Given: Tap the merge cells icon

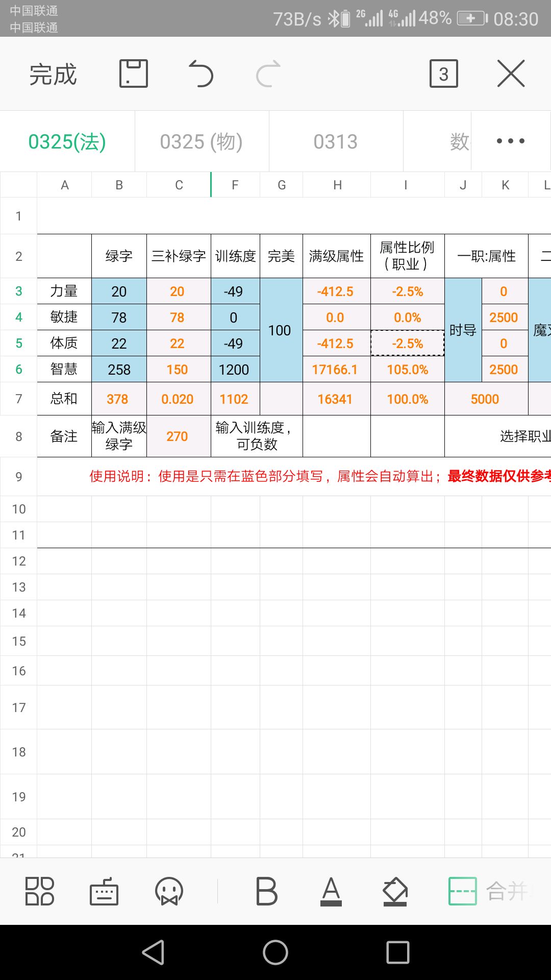Looking at the screenshot, I should pos(462,891).
